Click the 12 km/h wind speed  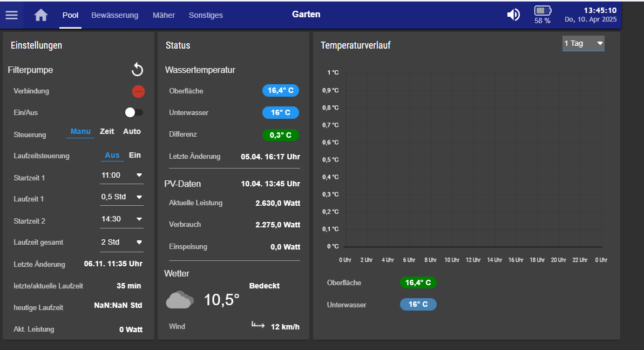point(285,327)
